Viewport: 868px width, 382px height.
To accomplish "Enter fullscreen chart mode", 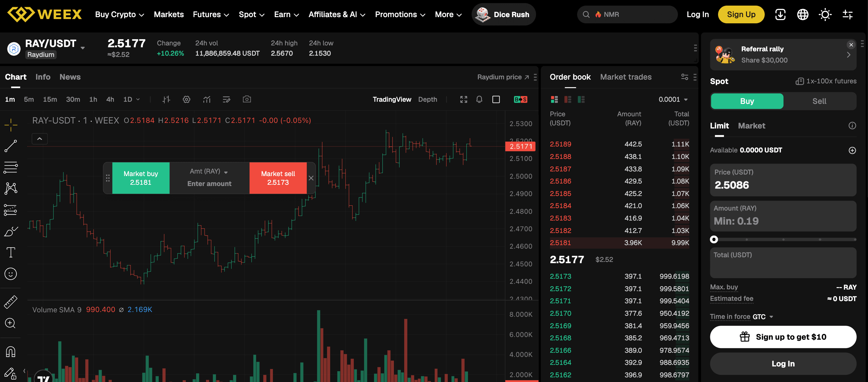I will coord(464,99).
